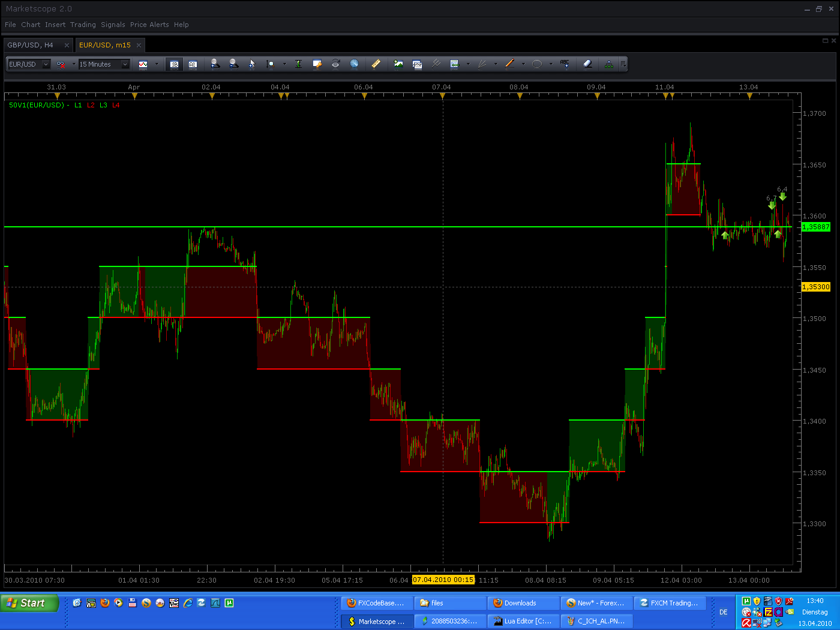Click the yellow 07.04.2010 00:15 time label

point(443,580)
